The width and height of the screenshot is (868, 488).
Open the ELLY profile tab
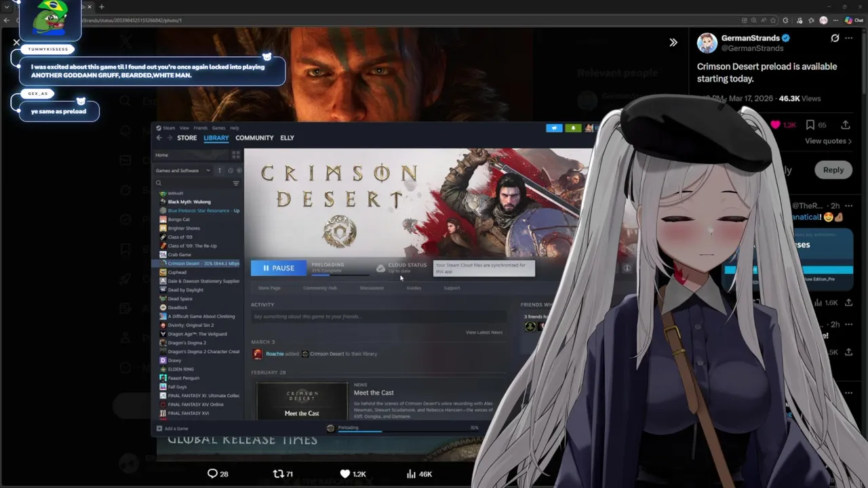point(287,138)
